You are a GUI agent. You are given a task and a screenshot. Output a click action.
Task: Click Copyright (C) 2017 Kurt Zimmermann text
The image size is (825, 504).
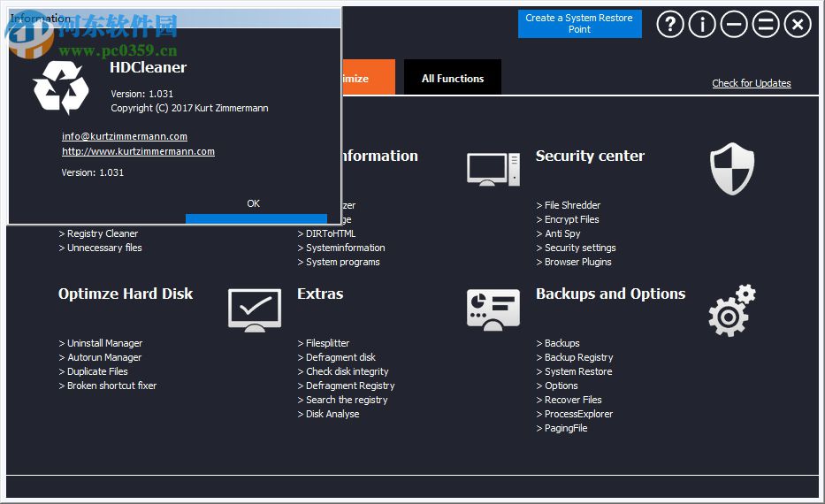[x=189, y=108]
